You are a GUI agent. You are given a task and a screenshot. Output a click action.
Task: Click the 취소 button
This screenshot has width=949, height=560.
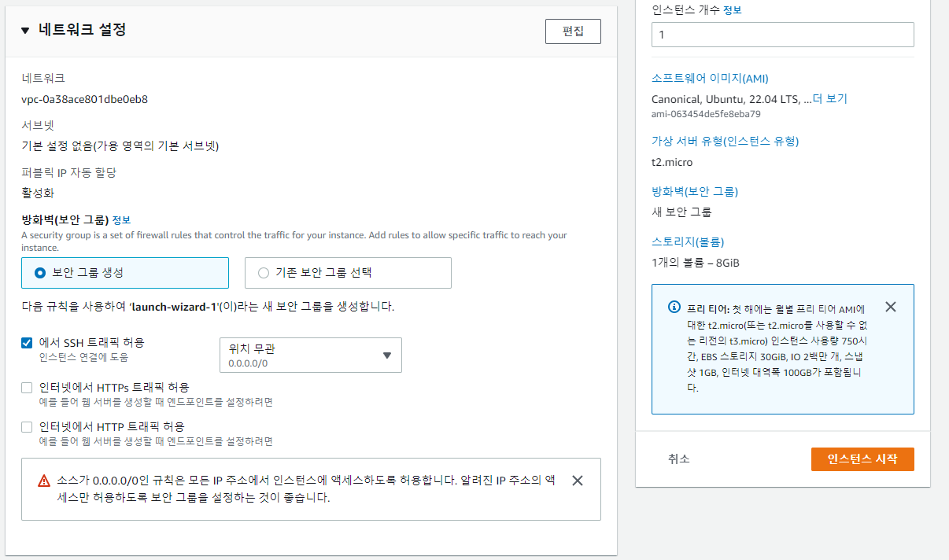679,459
